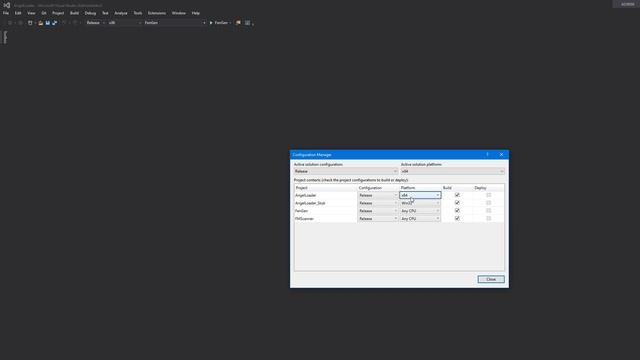Open the View menu
Viewport: 640px width, 360px height.
(x=31, y=13)
